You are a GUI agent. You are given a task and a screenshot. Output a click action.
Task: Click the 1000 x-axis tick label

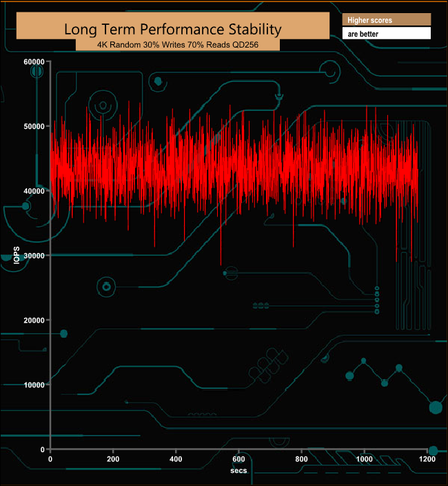point(365,459)
